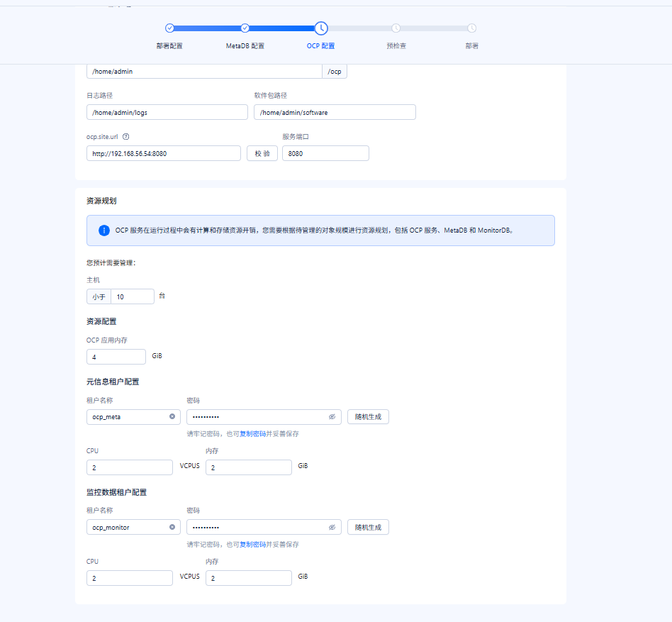Click the 校验 button to validate the URL
Image resolution: width=672 pixels, height=622 pixels.
[x=262, y=153]
